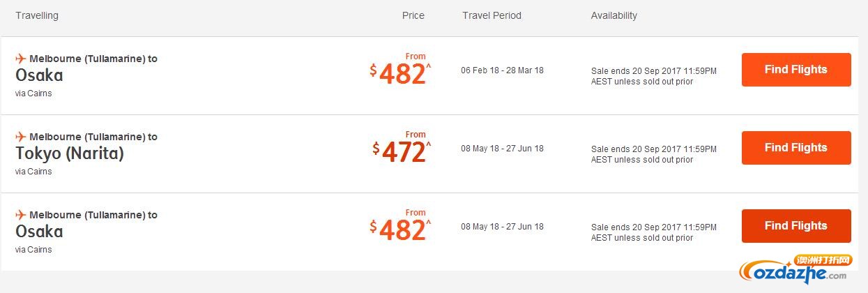
Task: Open the Tokyo (Narita) destination title
Action: click(x=70, y=153)
